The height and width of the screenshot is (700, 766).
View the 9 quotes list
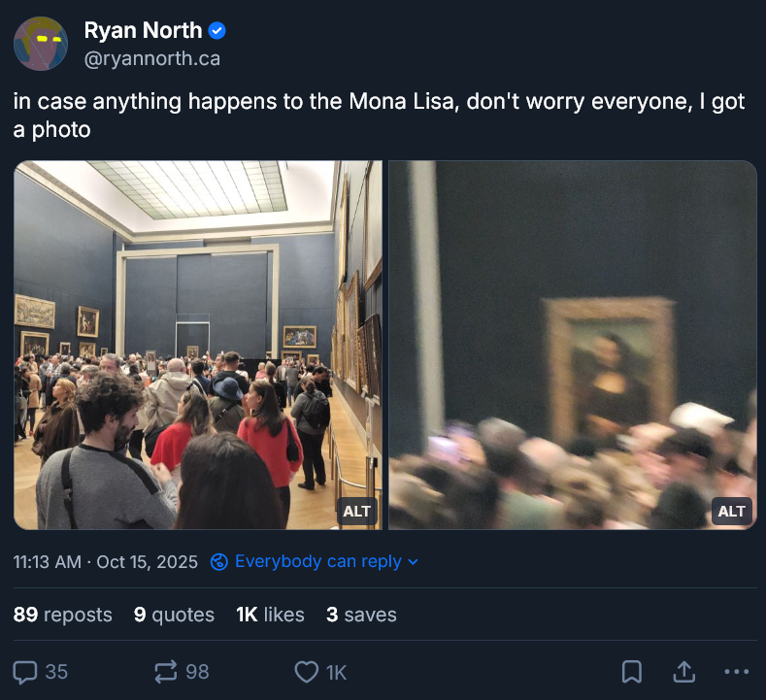click(x=174, y=615)
